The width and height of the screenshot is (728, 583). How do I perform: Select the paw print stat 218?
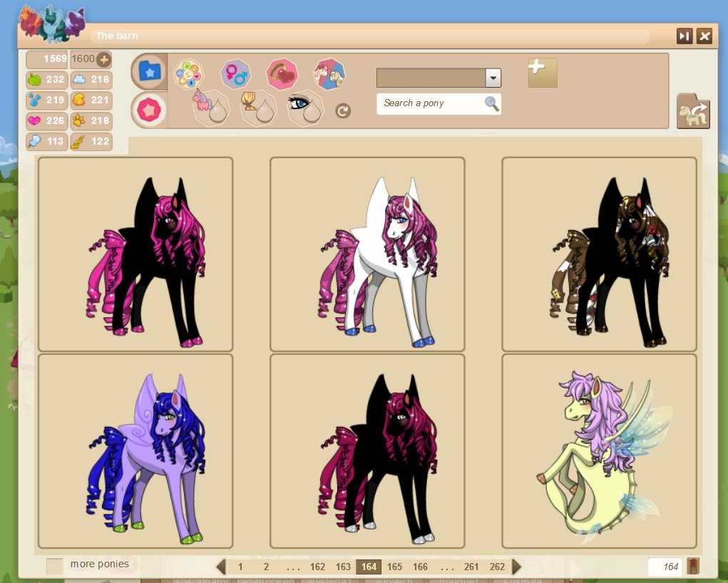point(91,121)
